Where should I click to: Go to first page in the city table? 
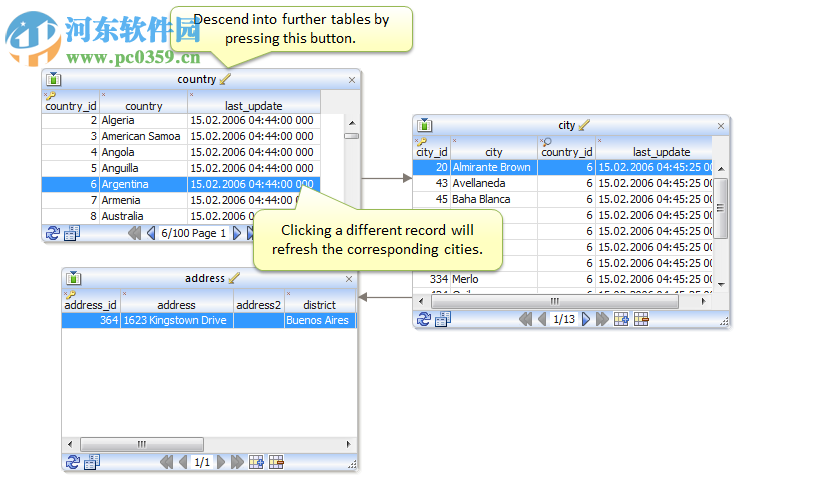pyautogui.click(x=525, y=319)
